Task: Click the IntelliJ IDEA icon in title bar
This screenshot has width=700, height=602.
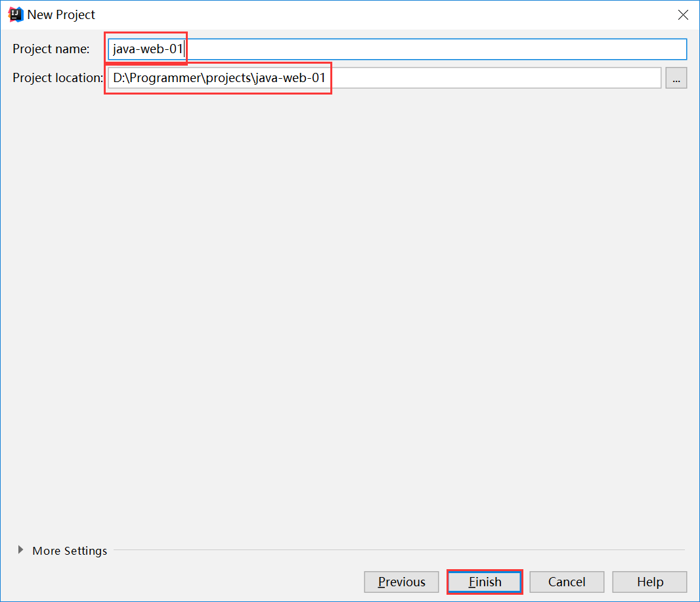Action: click(15, 14)
